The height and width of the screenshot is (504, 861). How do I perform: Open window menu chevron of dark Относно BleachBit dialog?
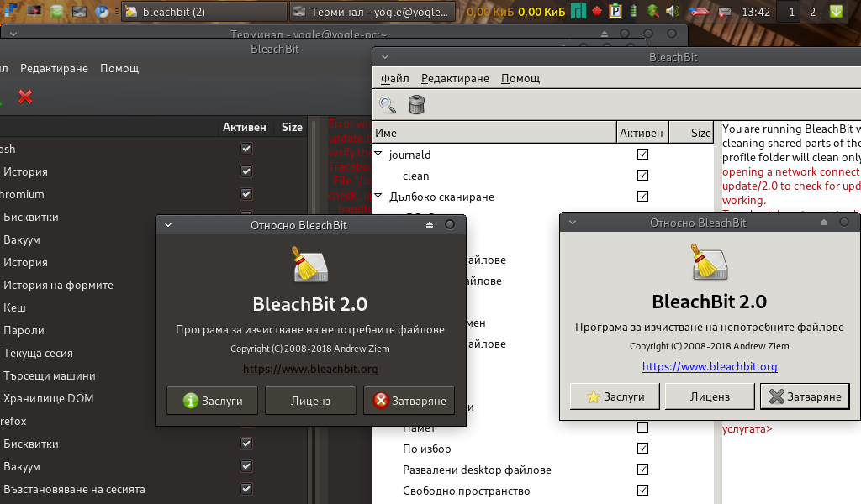pos(168,225)
